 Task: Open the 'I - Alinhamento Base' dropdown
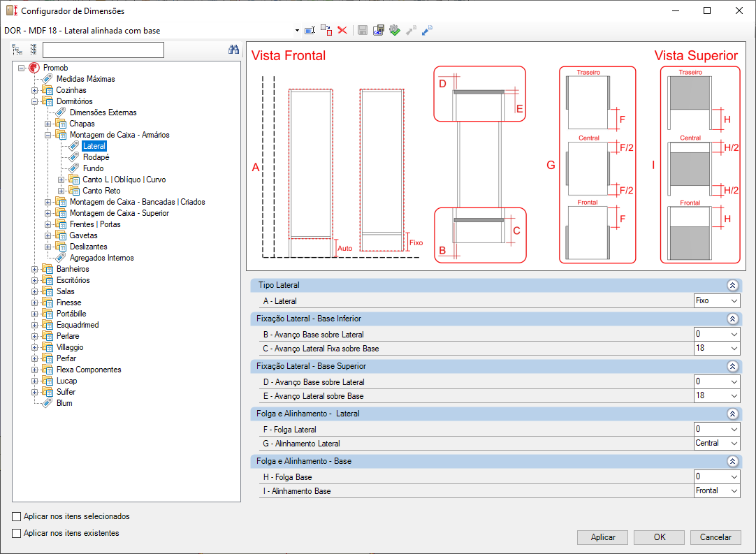click(x=717, y=491)
